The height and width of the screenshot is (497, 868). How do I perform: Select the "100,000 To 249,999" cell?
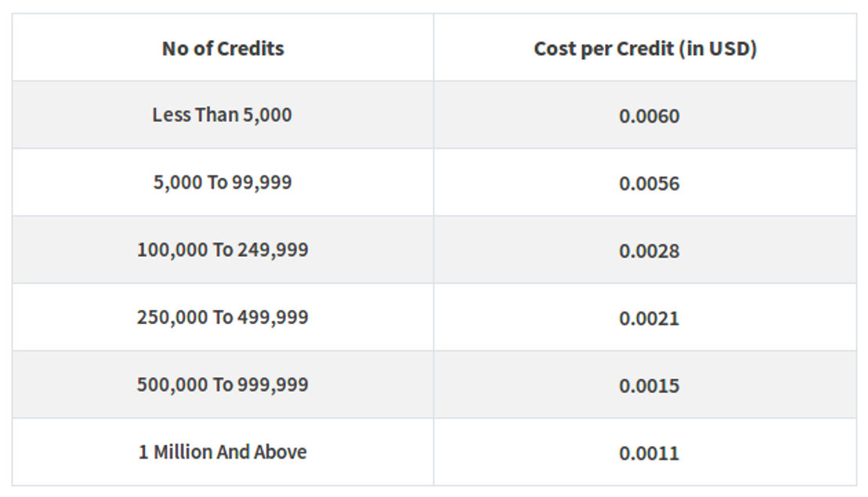tap(222, 250)
